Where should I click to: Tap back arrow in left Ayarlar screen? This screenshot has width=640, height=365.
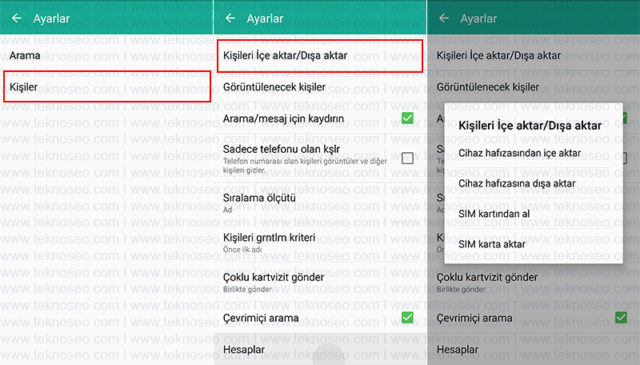[17, 18]
